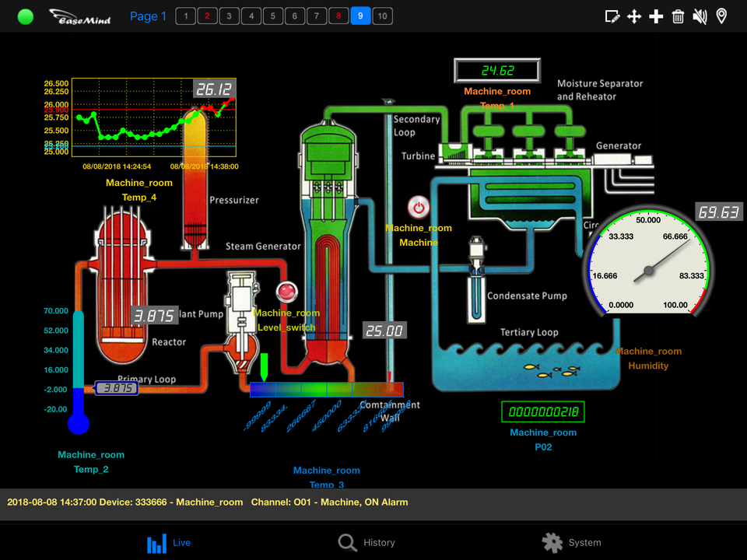The image size is (747, 560).
Task: Open the System settings tab
Action: click(572, 542)
